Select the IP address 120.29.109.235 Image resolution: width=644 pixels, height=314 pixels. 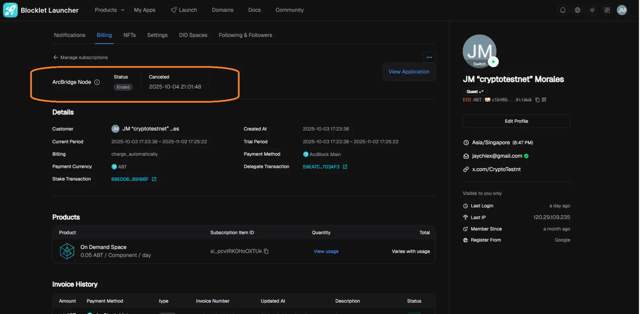551,217
